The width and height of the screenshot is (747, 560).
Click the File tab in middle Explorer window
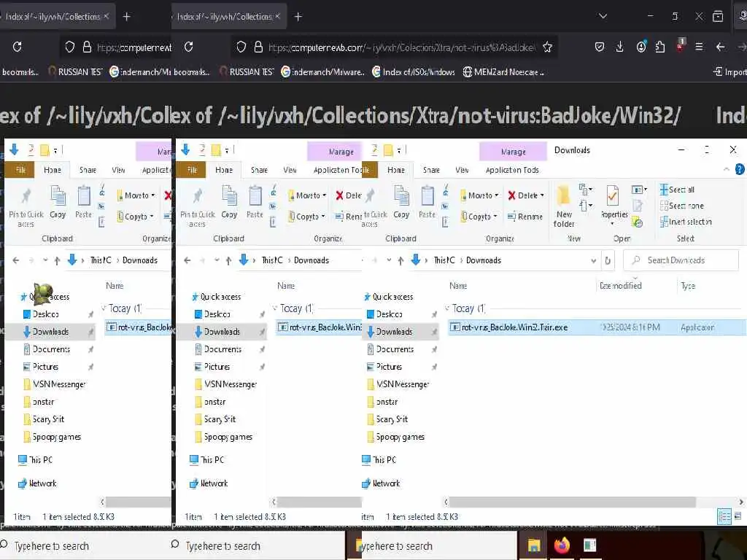click(x=192, y=170)
